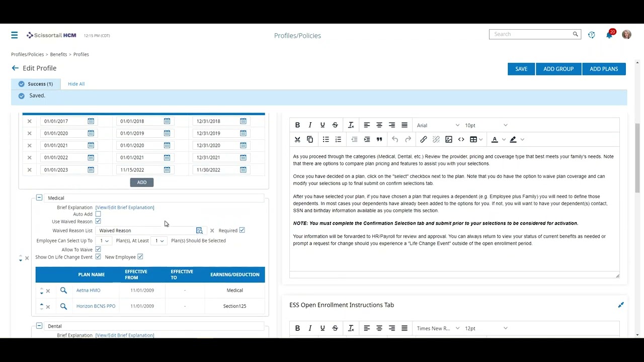Insert link using chain icon
This screenshot has height=362, width=644.
[x=424, y=139]
